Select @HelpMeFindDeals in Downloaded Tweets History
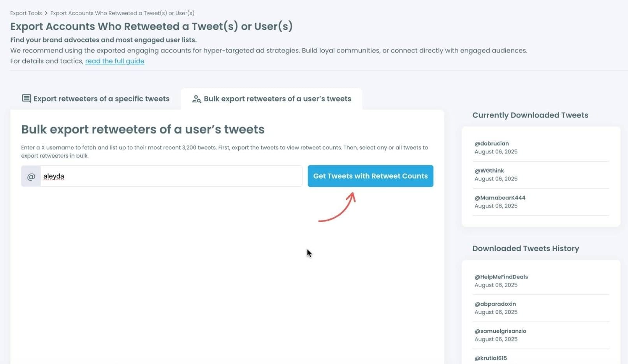Screen dimensions: 628x364 click(501, 277)
